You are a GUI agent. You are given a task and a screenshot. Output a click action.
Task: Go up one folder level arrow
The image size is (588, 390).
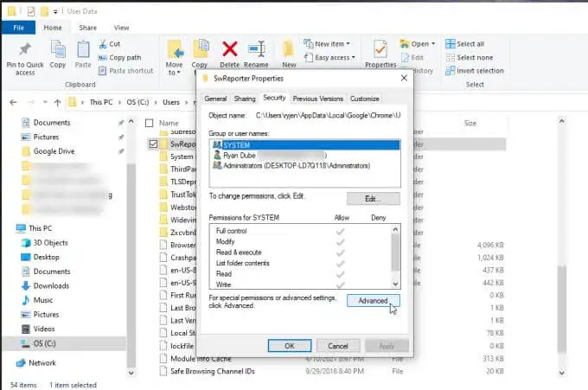click(57, 102)
